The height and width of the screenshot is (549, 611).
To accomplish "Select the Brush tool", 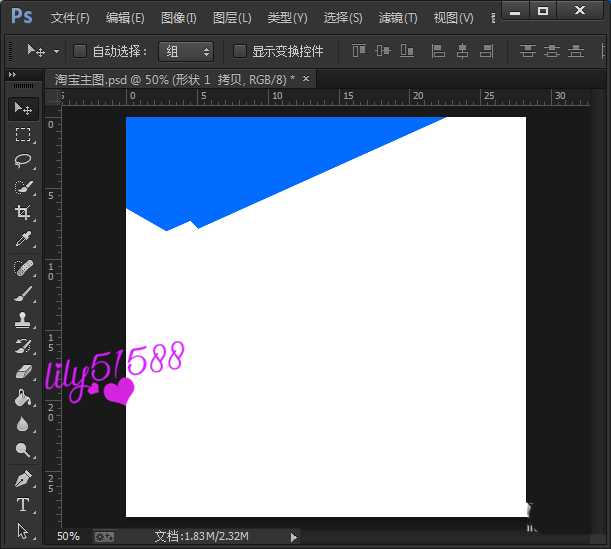I will 22,294.
